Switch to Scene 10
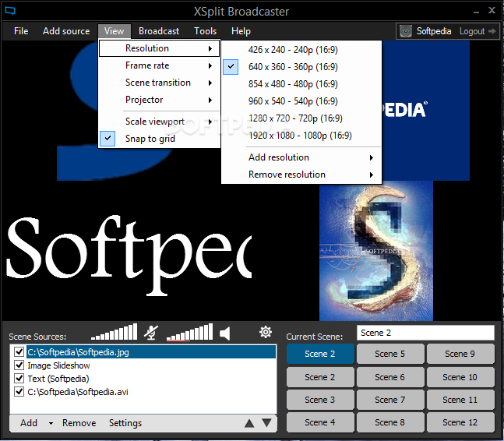This screenshot has height=441, width=504. [x=460, y=377]
